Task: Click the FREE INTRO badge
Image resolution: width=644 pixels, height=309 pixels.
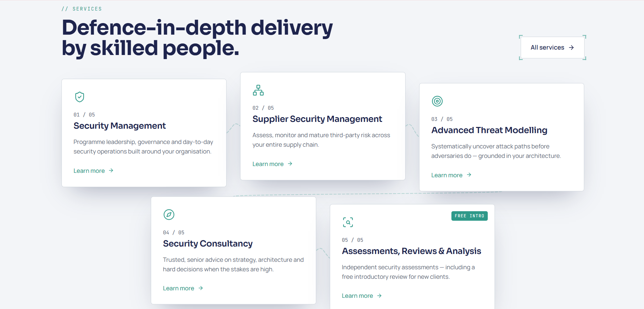Action: pos(469,216)
